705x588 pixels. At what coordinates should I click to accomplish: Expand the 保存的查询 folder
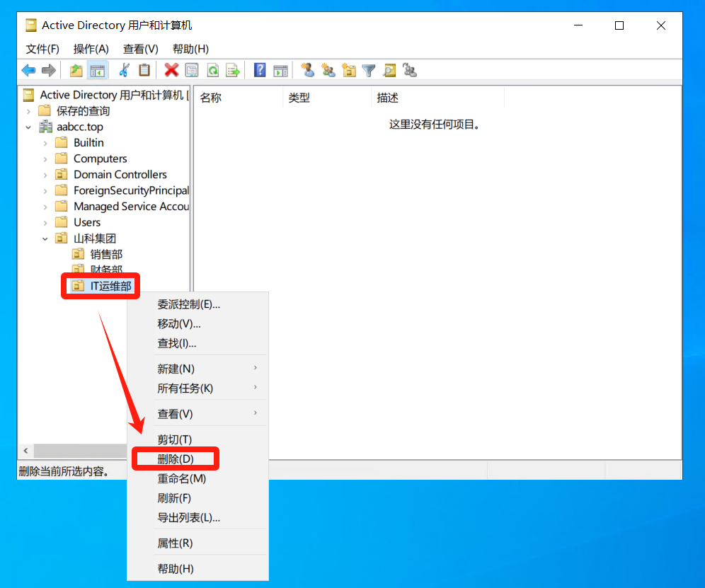[x=28, y=111]
